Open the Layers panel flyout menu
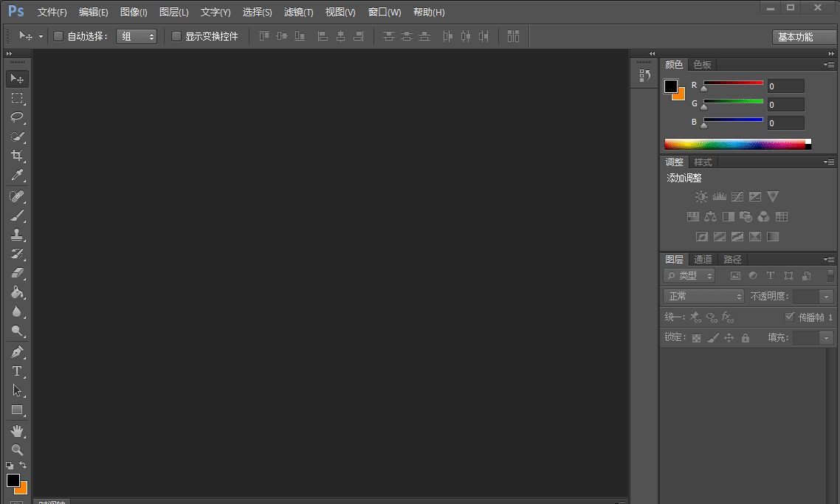The height and width of the screenshot is (504, 840). pyautogui.click(x=828, y=259)
